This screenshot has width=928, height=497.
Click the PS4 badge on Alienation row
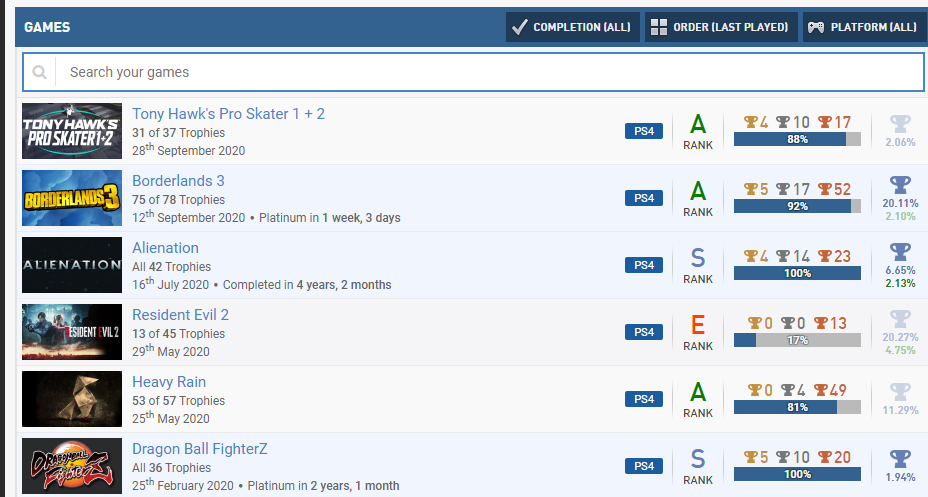644,264
